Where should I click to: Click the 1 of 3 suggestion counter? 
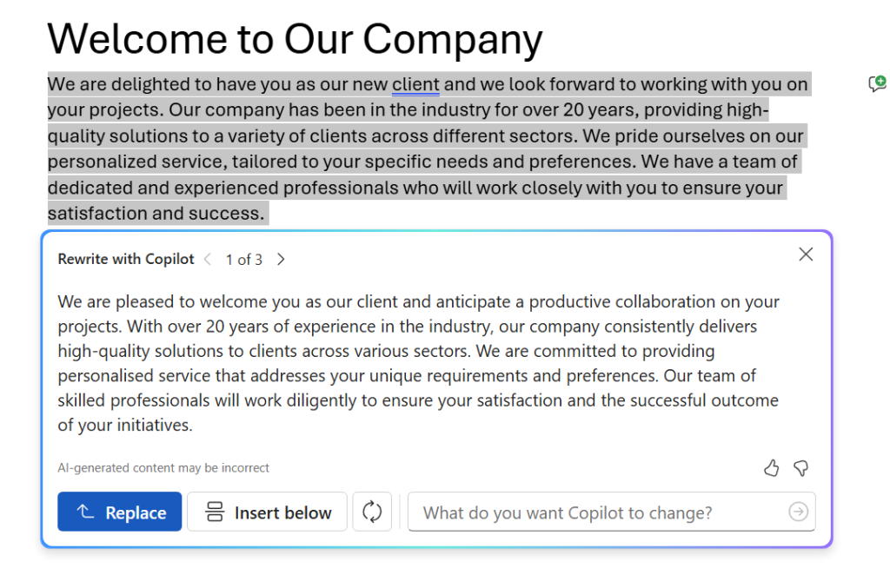[x=243, y=259]
